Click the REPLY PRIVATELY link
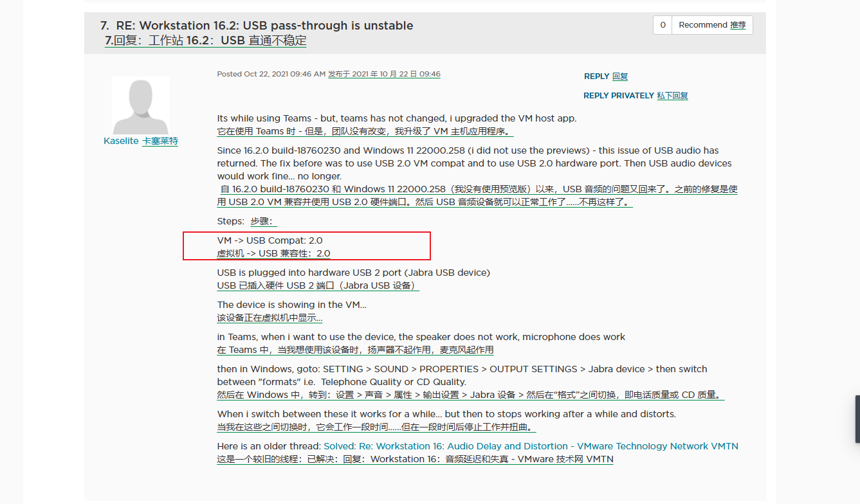This screenshot has height=504, width=860. click(x=618, y=96)
